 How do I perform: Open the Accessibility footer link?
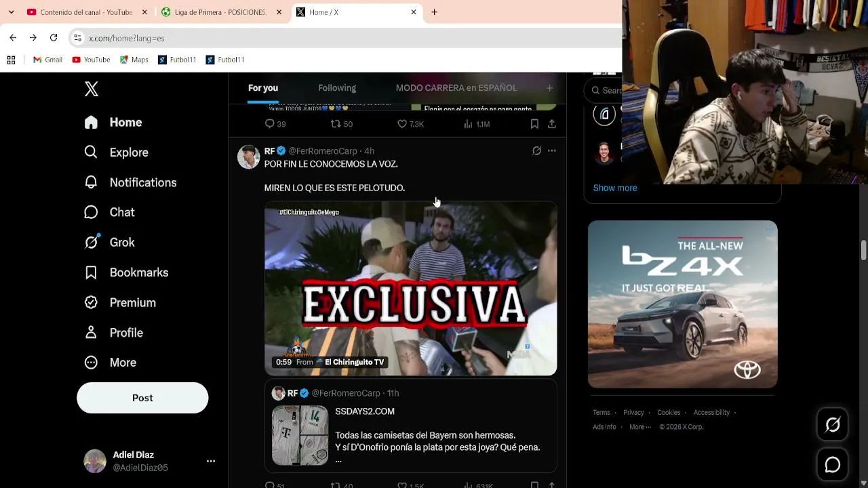pos(711,413)
